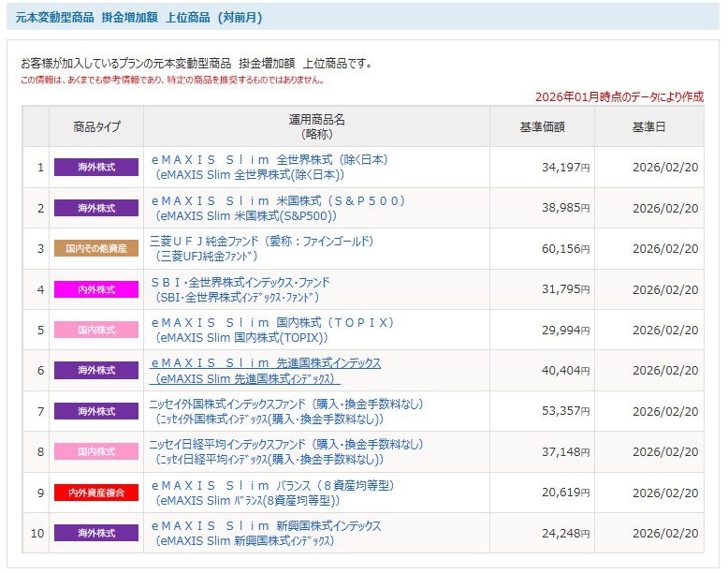The image size is (728, 574).
Task: Click rank number 10 cell
Action: (37, 533)
